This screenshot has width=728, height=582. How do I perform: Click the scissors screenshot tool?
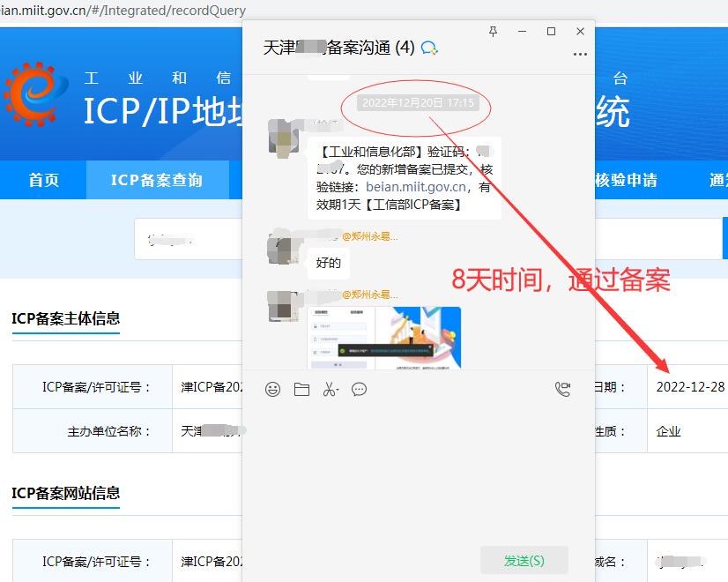(x=328, y=389)
